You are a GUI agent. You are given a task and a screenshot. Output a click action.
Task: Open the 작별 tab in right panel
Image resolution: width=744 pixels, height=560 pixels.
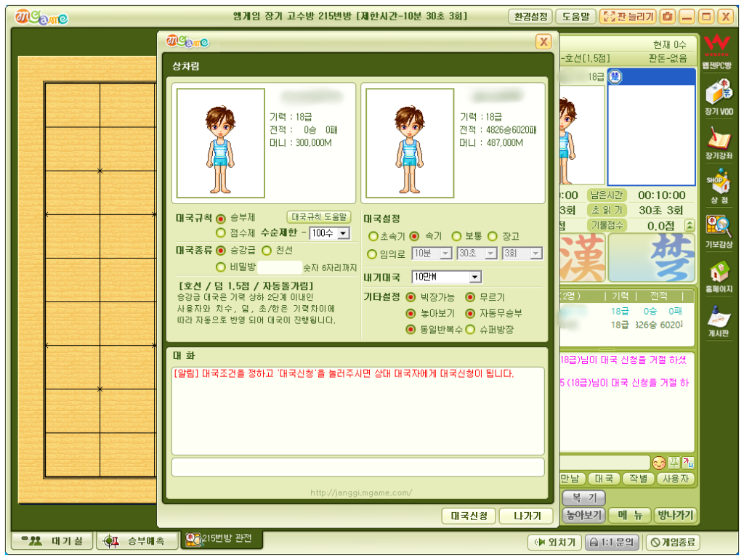click(x=638, y=479)
